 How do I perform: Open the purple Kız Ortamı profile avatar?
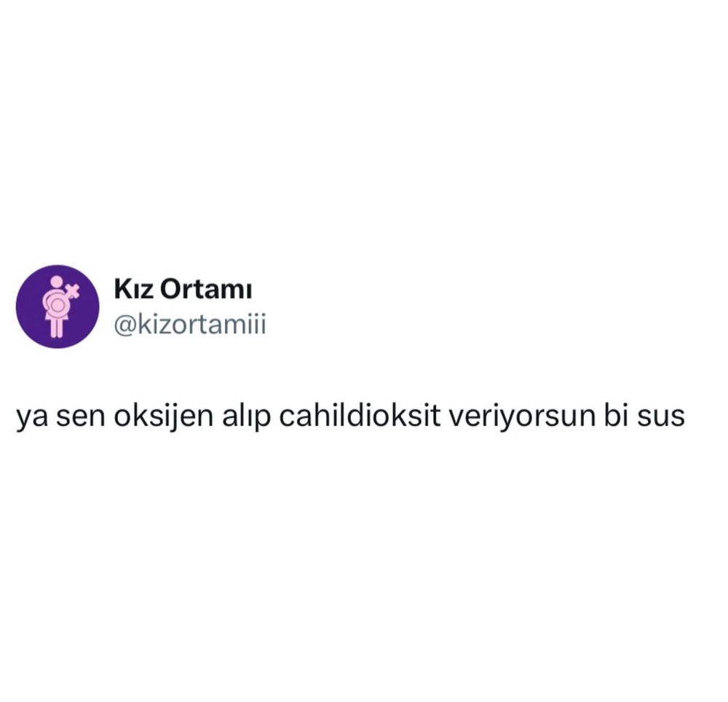[x=58, y=307]
